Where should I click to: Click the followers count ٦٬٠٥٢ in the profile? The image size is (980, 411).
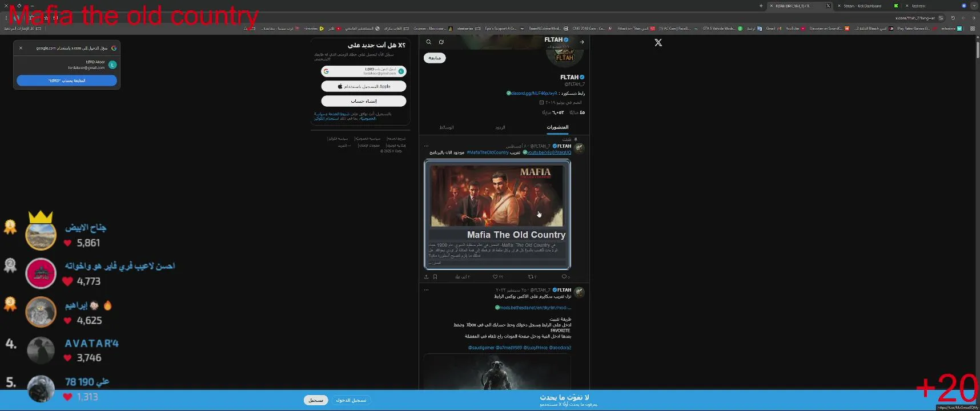click(553, 112)
